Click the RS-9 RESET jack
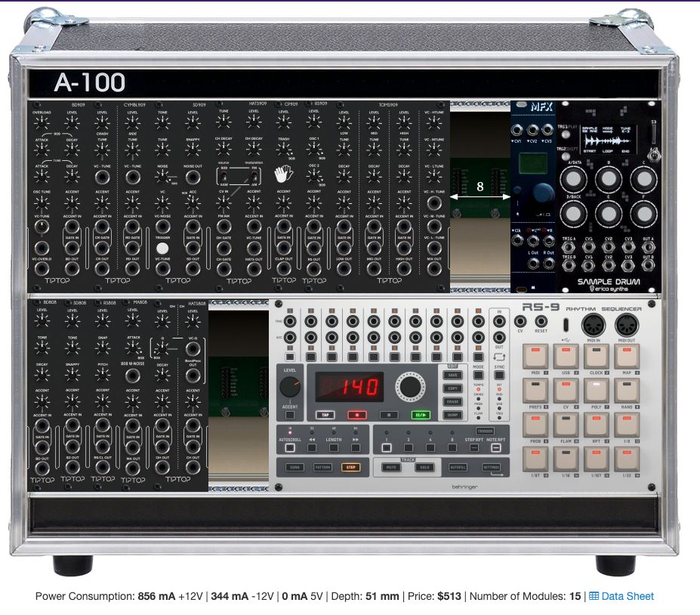This screenshot has width=700, height=615. pyautogui.click(x=541, y=320)
